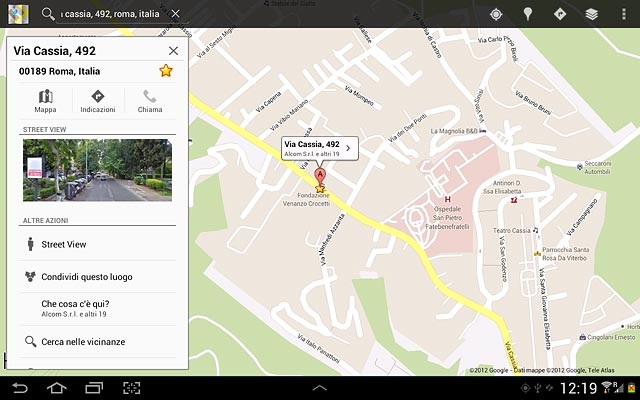Tap the Indicazioni button

[x=98, y=101]
